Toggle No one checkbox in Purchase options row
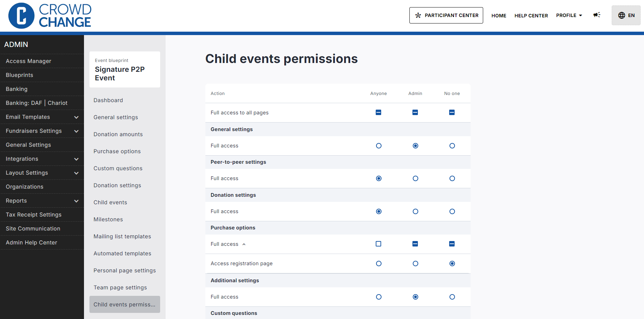Screen dimensions: 644x319 click(452, 244)
